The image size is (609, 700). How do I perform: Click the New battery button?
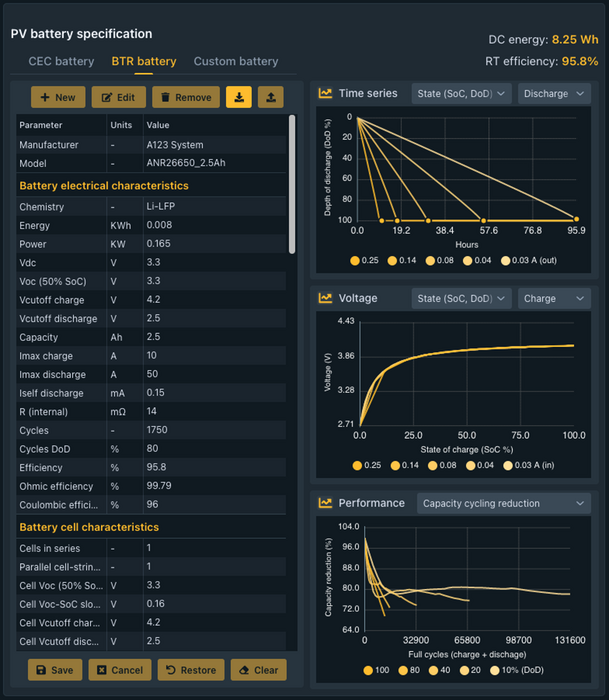point(58,97)
